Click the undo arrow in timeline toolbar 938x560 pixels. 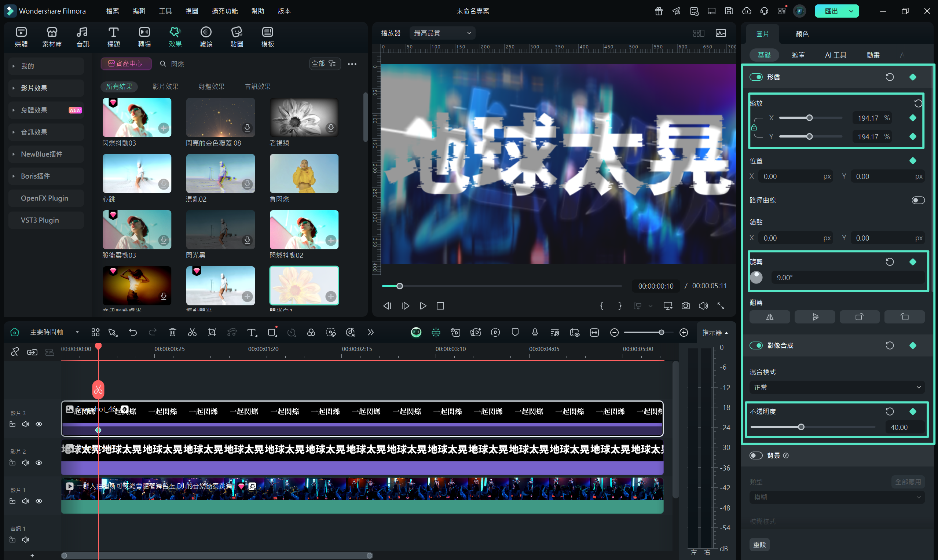pyautogui.click(x=133, y=333)
